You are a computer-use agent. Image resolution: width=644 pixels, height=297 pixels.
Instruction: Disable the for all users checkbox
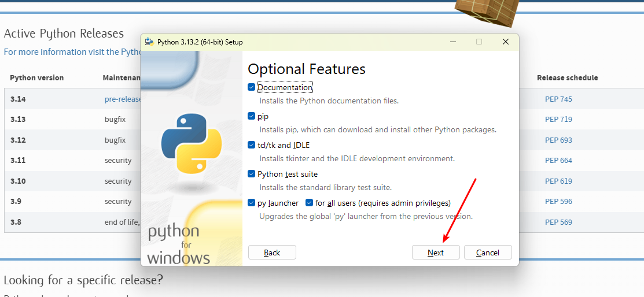tap(309, 203)
